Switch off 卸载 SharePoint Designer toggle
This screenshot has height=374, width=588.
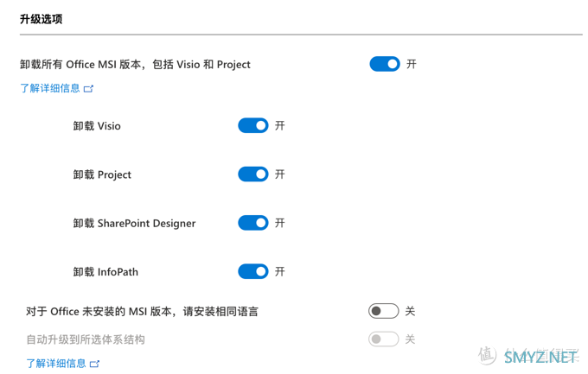coord(252,223)
